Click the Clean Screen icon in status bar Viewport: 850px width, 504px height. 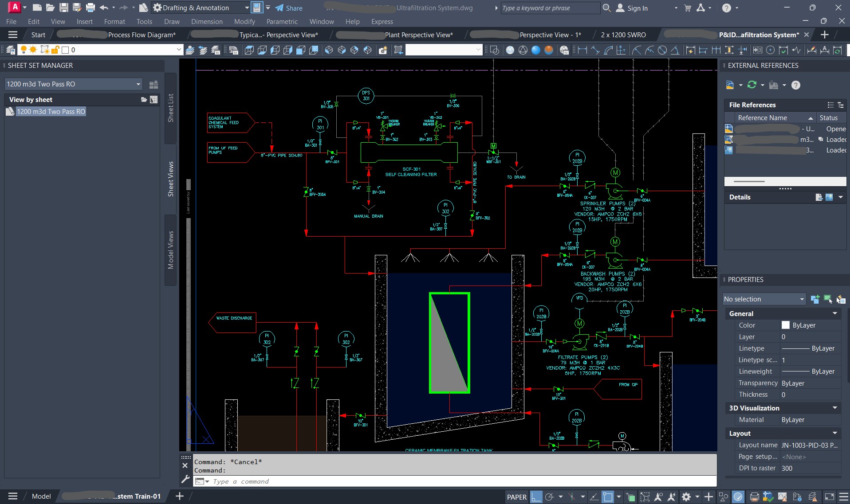pos(829,497)
